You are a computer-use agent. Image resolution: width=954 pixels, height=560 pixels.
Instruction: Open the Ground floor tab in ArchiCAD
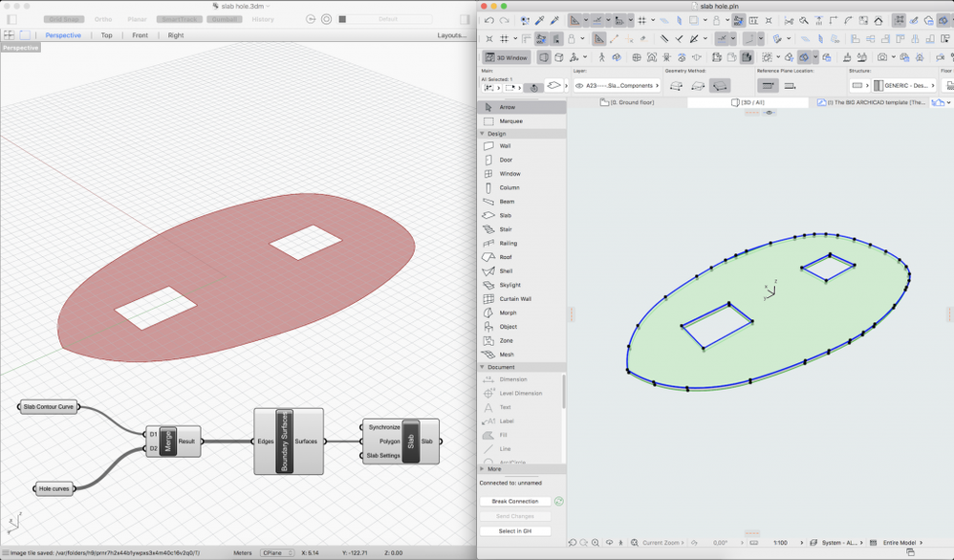coord(626,102)
